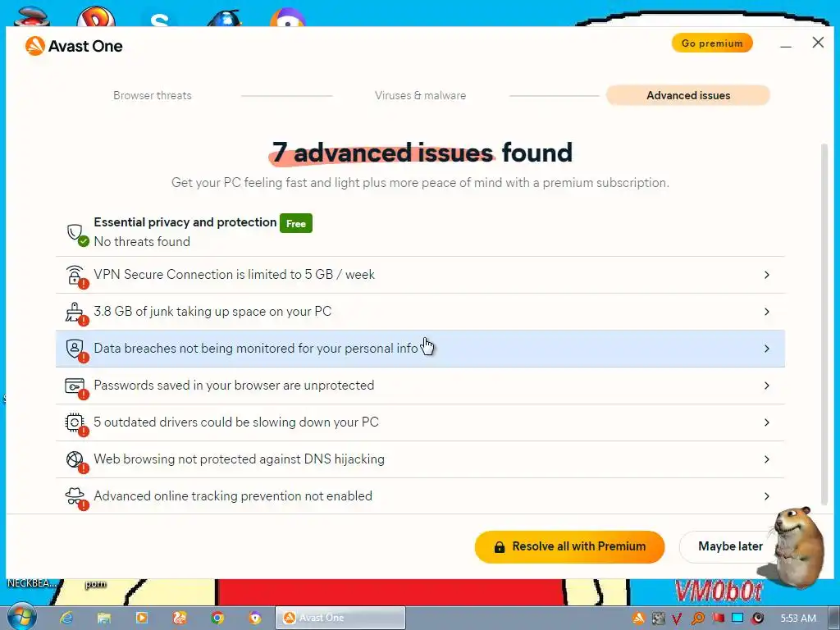This screenshot has height=630, width=840.
Task: Expand chevron for online tracking prevention row
Action: [767, 496]
